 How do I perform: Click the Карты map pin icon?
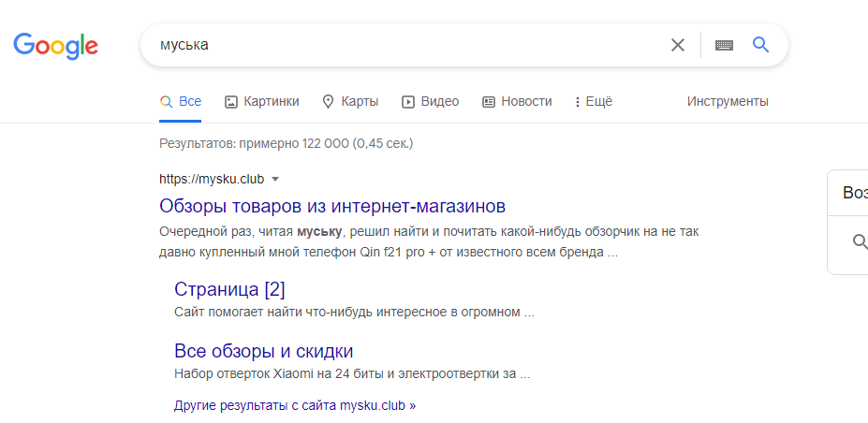[328, 102]
